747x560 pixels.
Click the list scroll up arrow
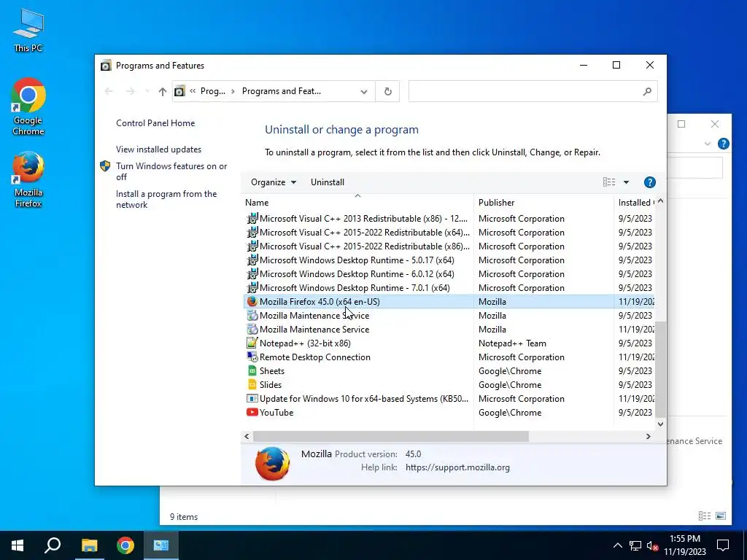(660, 201)
